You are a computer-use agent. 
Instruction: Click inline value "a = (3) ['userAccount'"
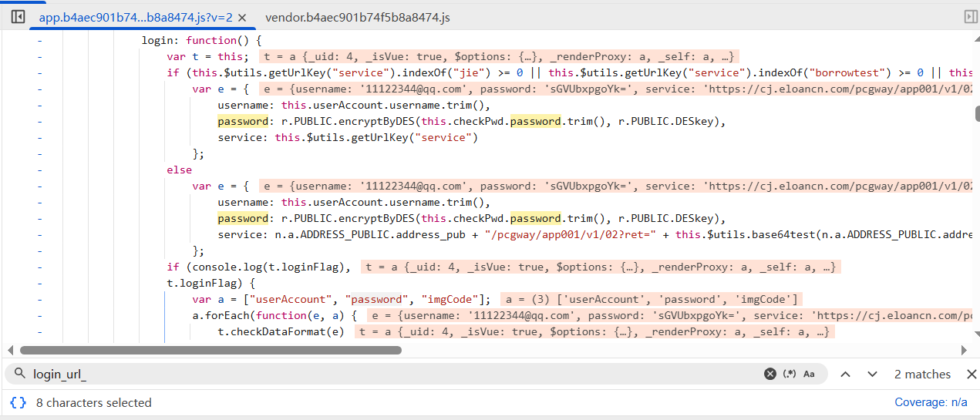pyautogui.click(x=652, y=299)
